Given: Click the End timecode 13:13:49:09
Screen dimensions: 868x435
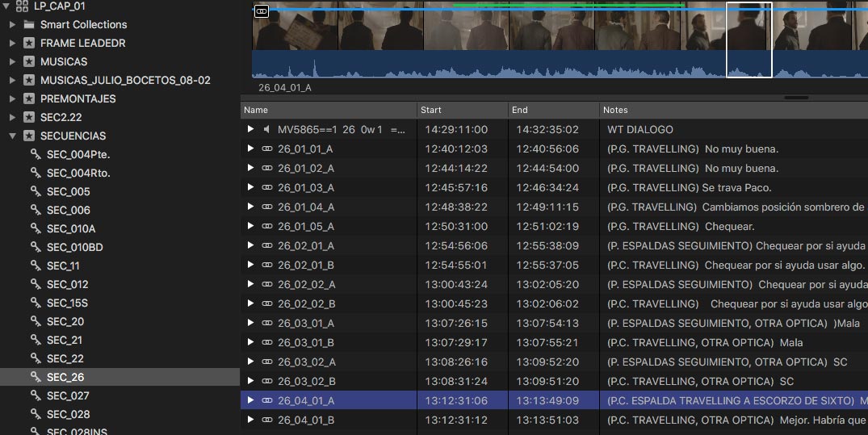Looking at the screenshot, I should pyautogui.click(x=547, y=400).
